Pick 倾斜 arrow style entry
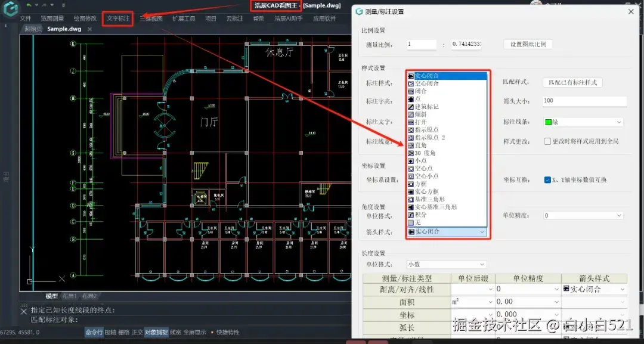The image size is (644, 344). [x=447, y=114]
